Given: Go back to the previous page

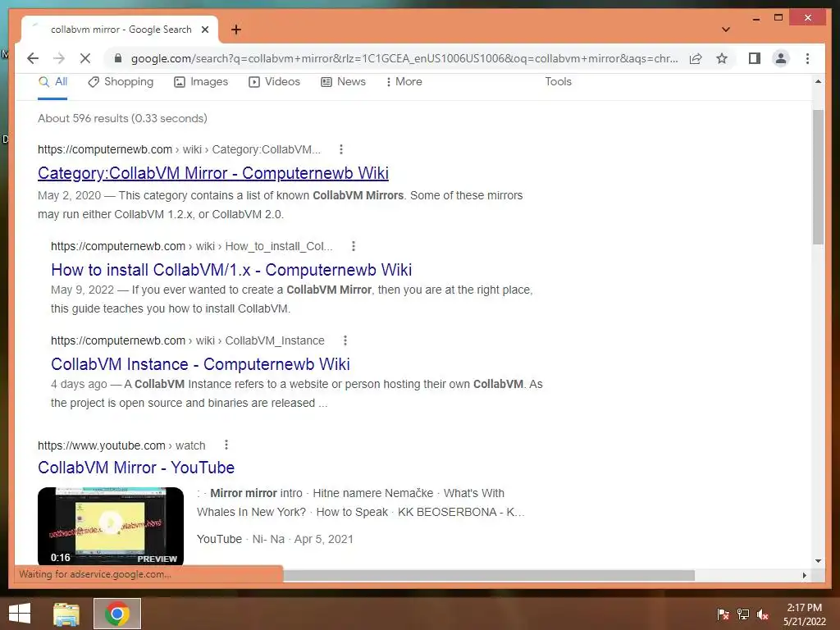Looking at the screenshot, I should tap(33, 58).
